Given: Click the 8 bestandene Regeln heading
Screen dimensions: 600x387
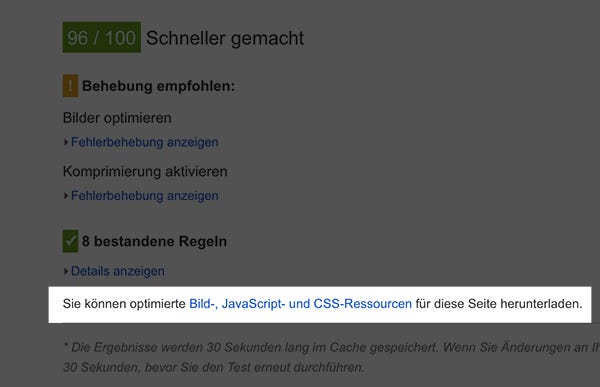Looking at the screenshot, I should pyautogui.click(x=154, y=242).
